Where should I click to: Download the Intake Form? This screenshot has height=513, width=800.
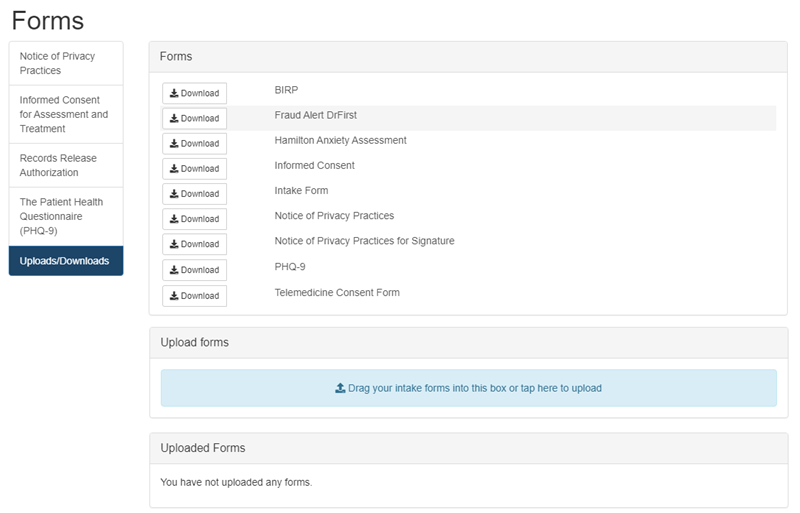click(195, 194)
